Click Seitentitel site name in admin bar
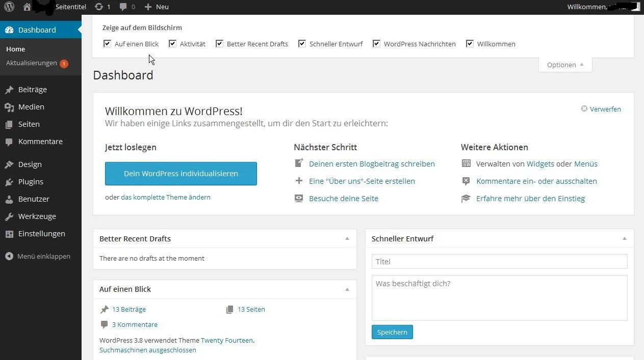644x360 pixels. click(x=71, y=7)
